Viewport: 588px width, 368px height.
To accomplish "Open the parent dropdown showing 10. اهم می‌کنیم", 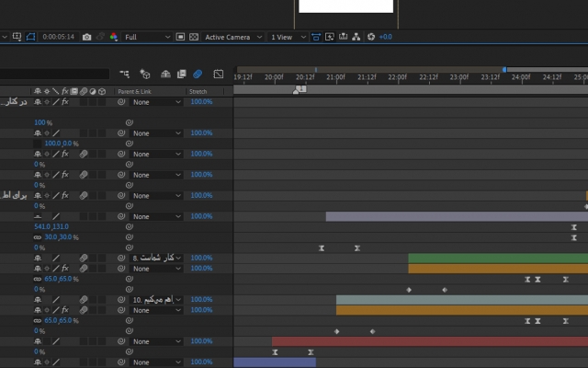I will (156, 300).
